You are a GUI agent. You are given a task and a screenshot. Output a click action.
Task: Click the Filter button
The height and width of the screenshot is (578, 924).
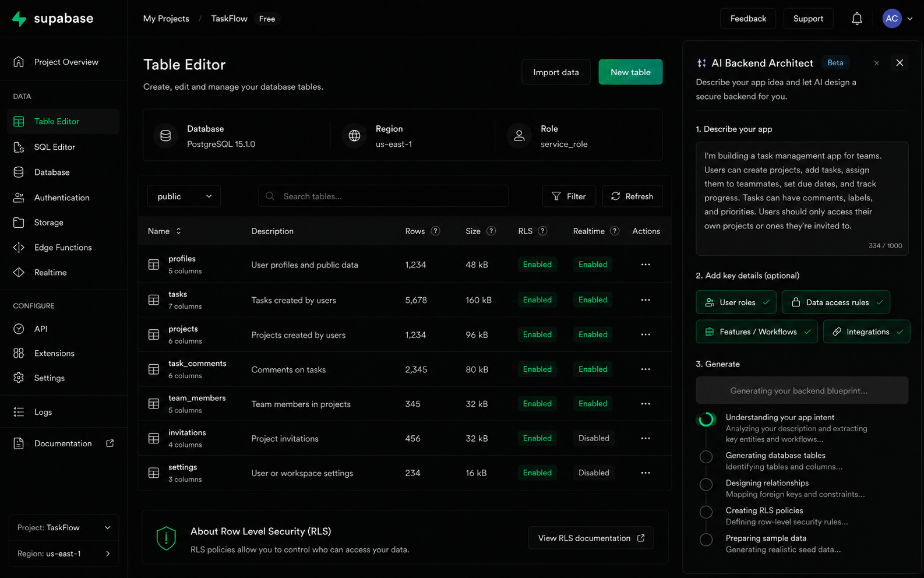point(569,196)
